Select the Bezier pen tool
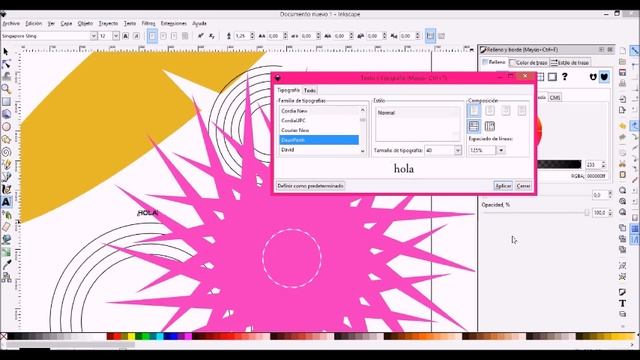This screenshot has width=640, height=360. 6,177
